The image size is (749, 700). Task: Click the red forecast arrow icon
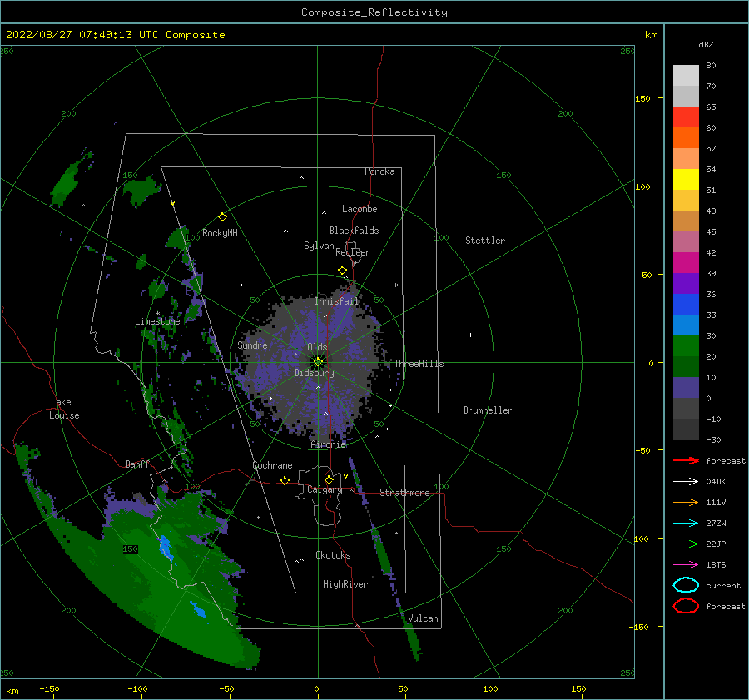[x=686, y=460]
